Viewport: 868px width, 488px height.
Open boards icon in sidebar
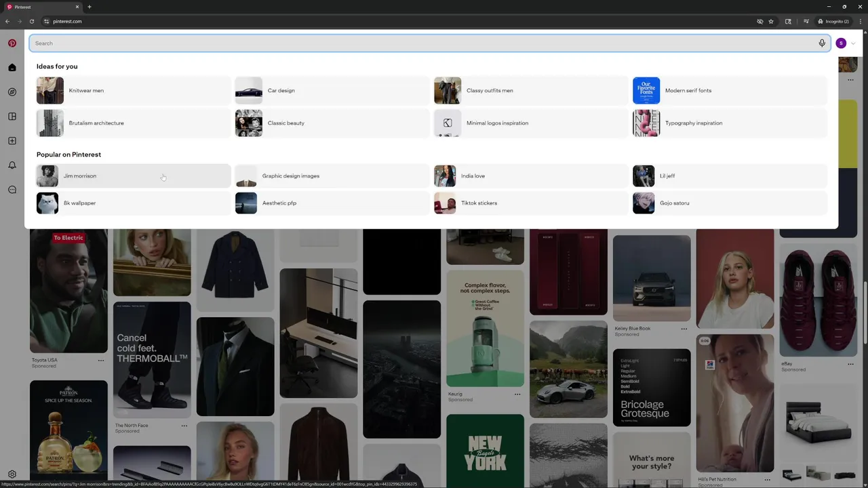click(x=12, y=117)
